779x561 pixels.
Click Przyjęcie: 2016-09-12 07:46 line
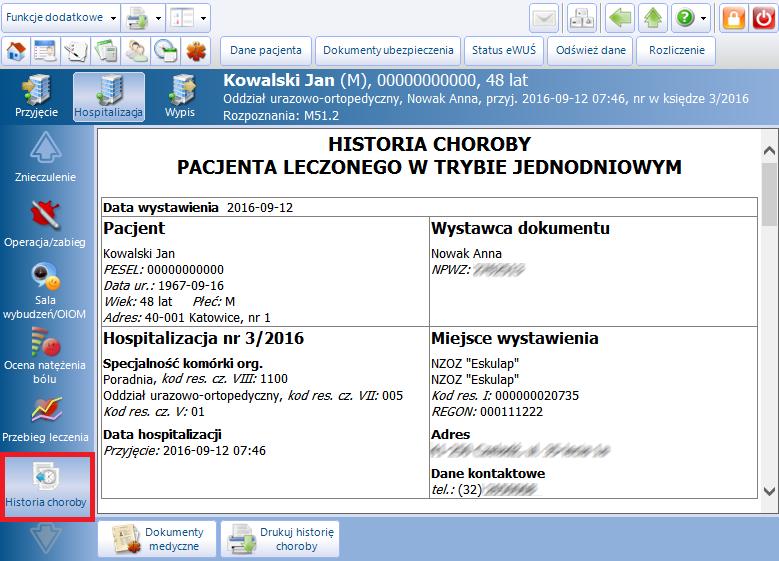coord(184,451)
